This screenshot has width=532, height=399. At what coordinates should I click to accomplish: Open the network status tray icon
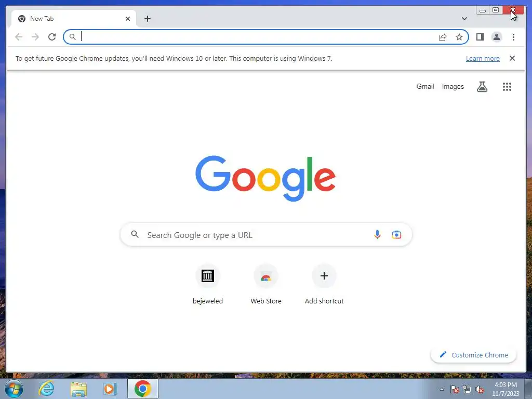point(467,389)
